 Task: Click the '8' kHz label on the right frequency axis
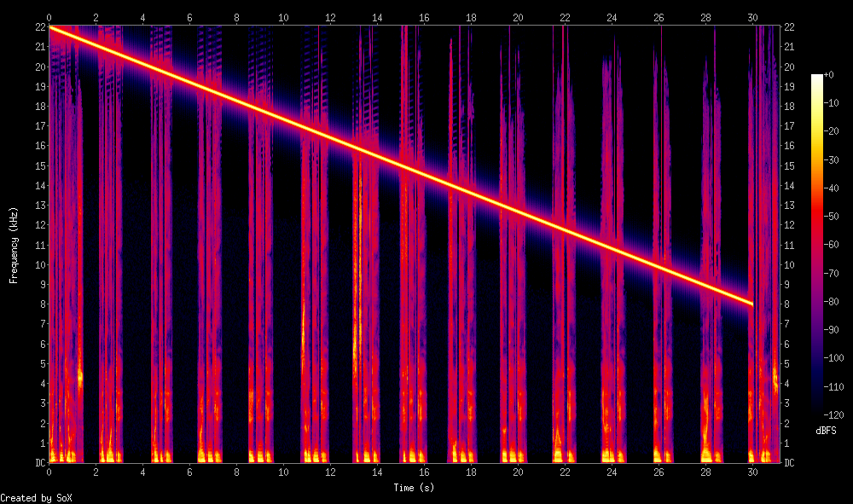pyautogui.click(x=786, y=304)
